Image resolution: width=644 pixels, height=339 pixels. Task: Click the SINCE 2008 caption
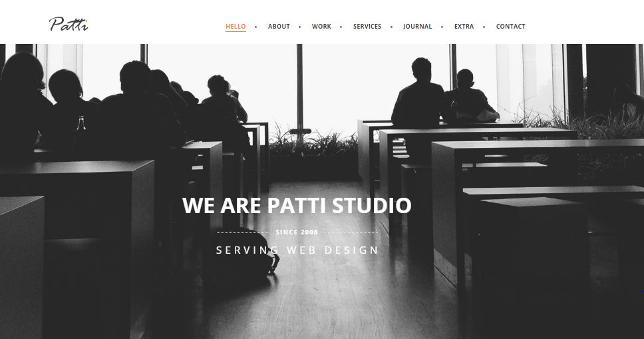[297, 232]
